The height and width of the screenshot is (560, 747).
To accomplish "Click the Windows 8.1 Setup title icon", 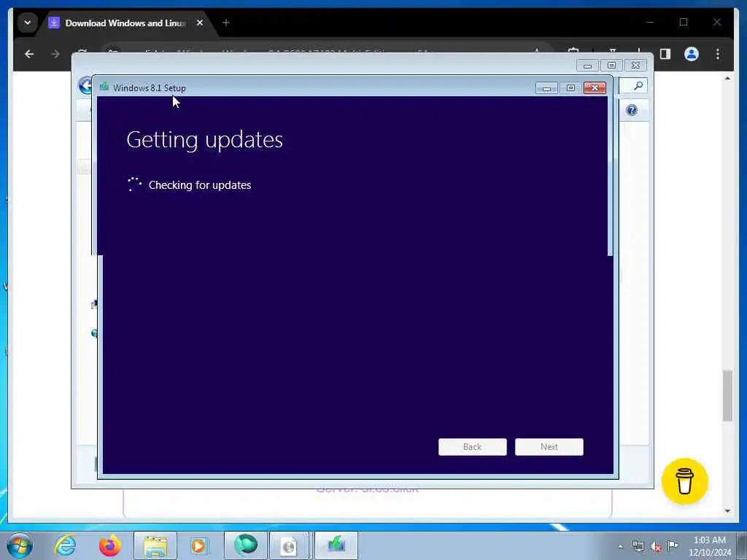I will pos(104,87).
